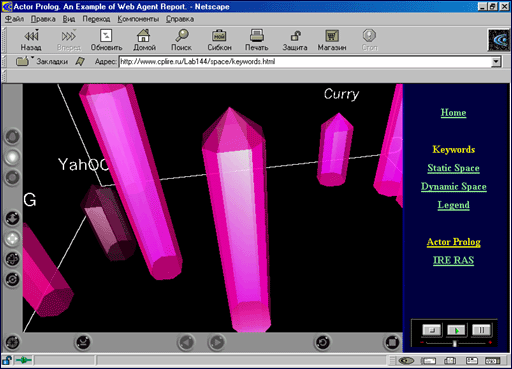
Task: Click the Назад back navigation icon
Action: 31,40
